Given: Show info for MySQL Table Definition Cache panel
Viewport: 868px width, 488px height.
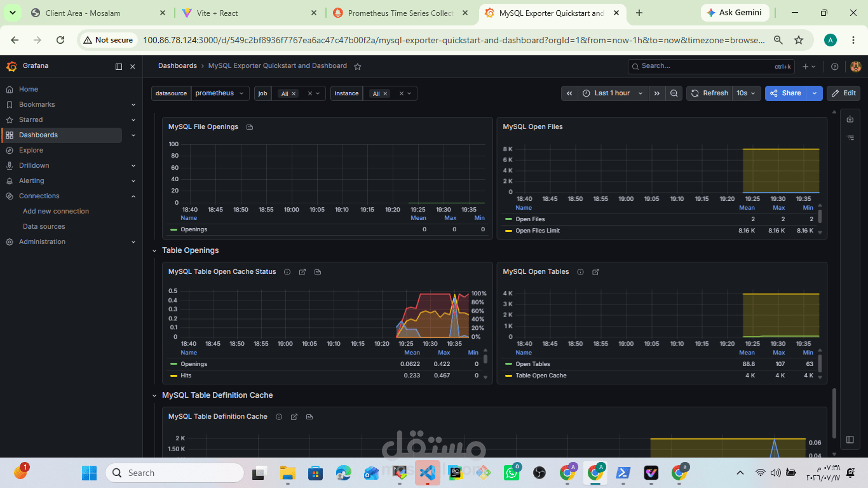Looking at the screenshot, I should coord(279,417).
